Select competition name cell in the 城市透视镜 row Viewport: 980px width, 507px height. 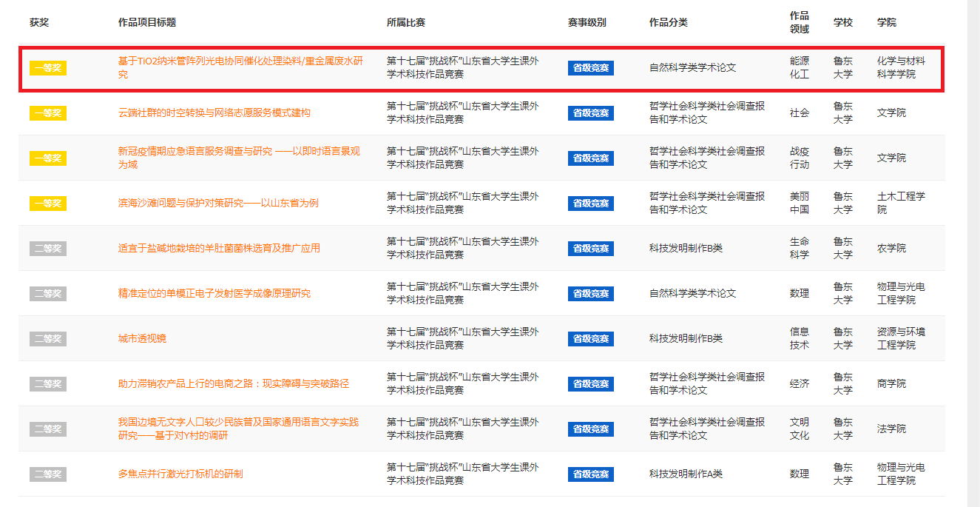[x=463, y=338]
